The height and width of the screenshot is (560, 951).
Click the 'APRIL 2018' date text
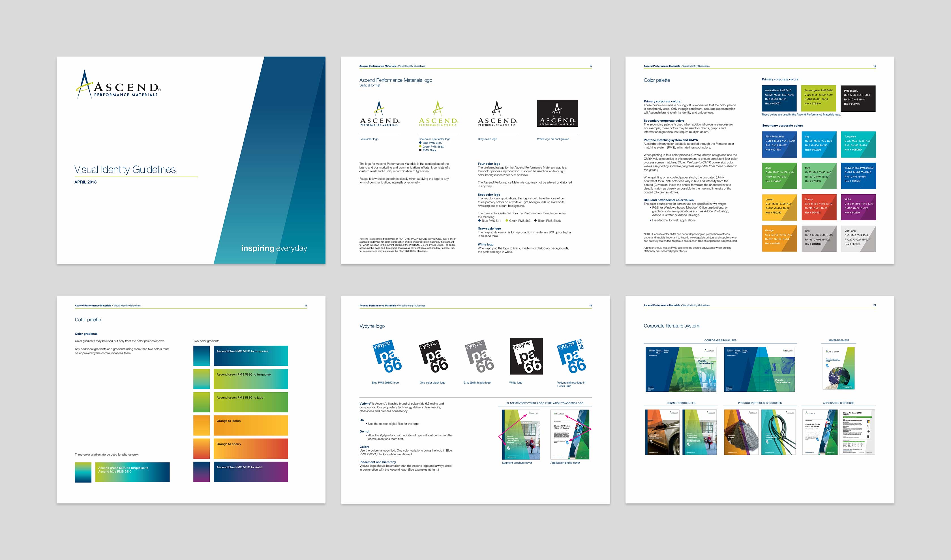point(85,182)
